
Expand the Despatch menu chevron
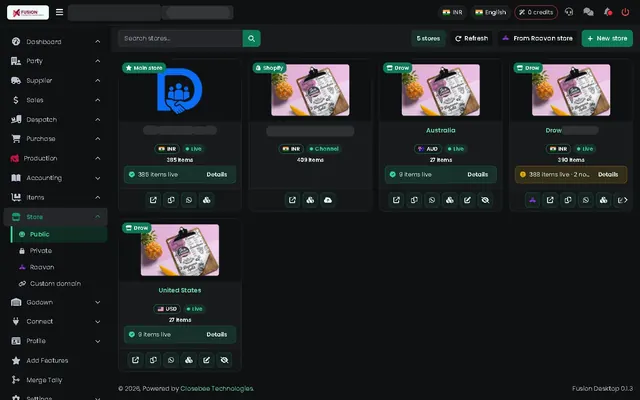pos(98,120)
